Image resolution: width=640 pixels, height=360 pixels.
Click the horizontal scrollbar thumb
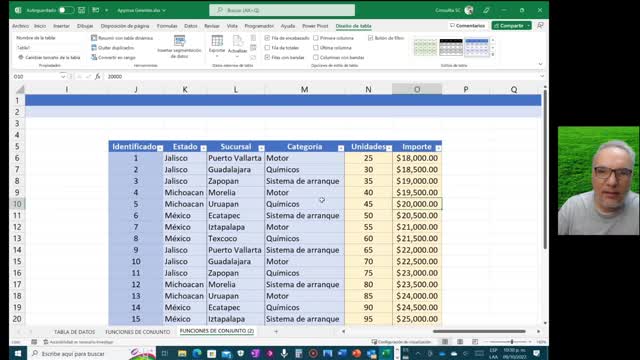tap(479, 331)
